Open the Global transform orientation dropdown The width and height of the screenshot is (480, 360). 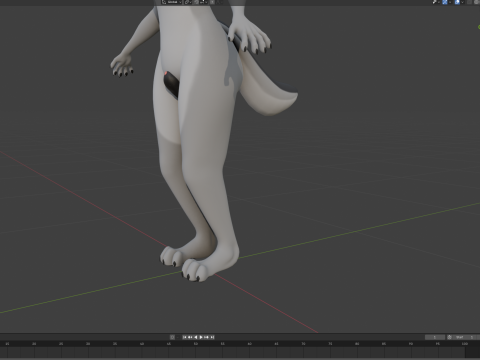coord(171,2)
